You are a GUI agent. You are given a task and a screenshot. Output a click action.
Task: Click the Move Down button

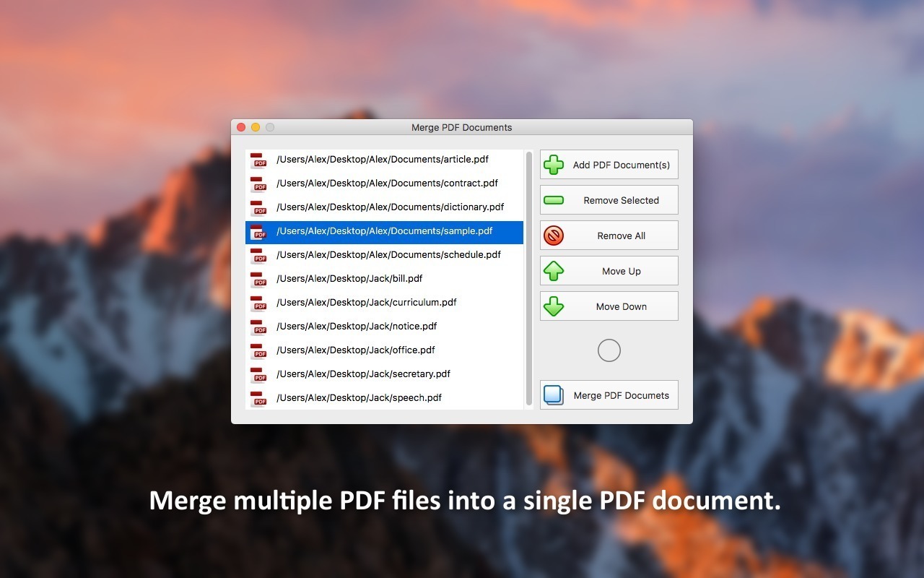(x=609, y=306)
